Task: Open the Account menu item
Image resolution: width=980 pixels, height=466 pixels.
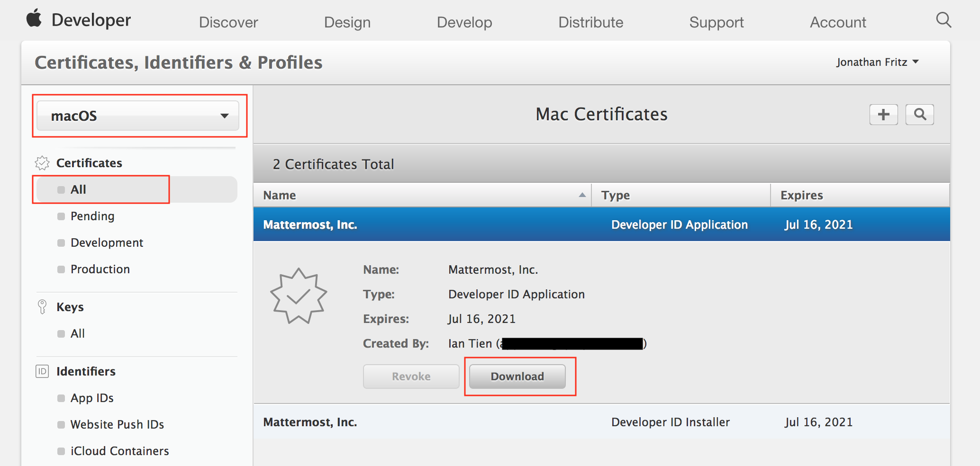Action: pyautogui.click(x=837, y=22)
